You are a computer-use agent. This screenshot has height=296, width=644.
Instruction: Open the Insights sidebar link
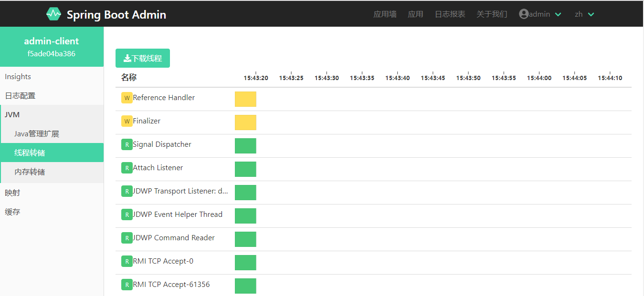(x=18, y=77)
